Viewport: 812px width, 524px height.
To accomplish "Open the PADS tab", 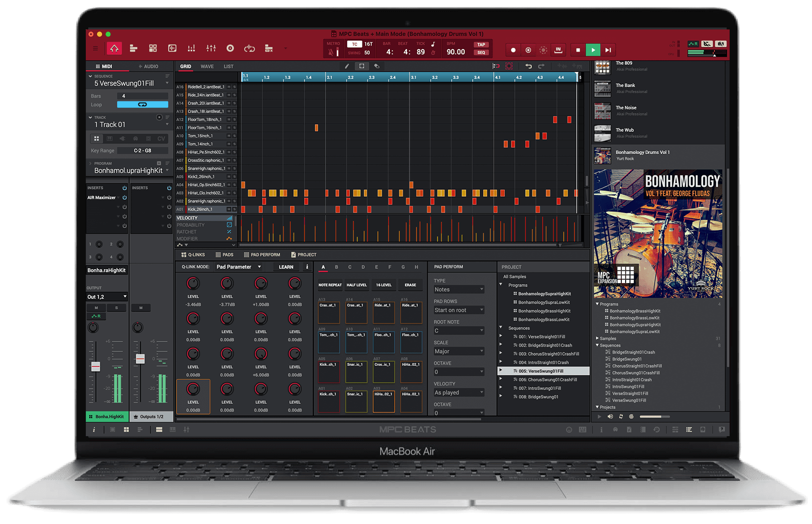I will pos(225,255).
